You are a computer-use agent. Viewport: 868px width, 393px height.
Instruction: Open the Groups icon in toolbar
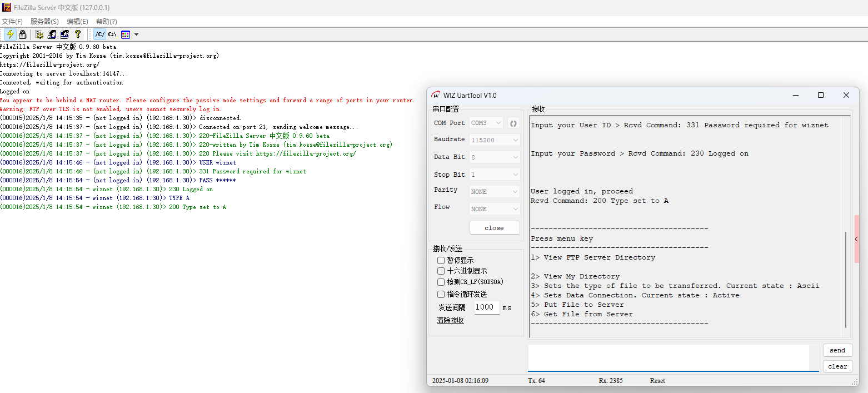pos(64,34)
